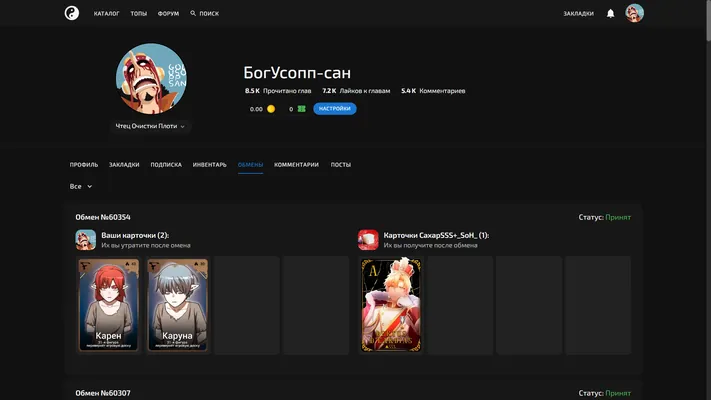This screenshot has height=400, width=711.
Task: Click the Поиск search link
Action: click(209, 14)
